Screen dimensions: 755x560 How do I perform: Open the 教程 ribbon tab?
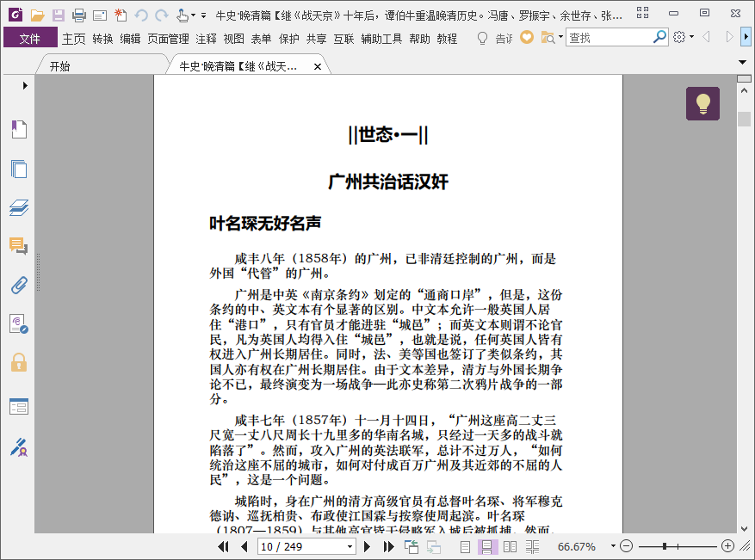point(447,39)
